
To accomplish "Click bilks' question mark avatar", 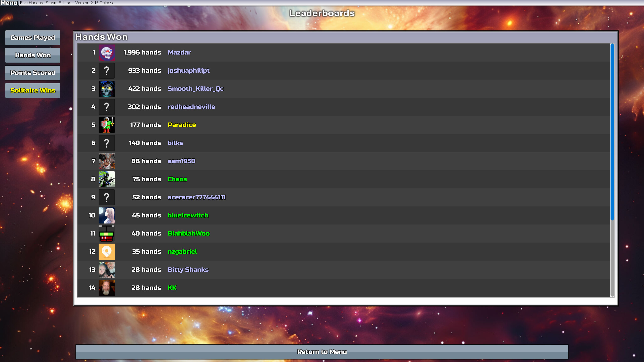I will coord(107,143).
